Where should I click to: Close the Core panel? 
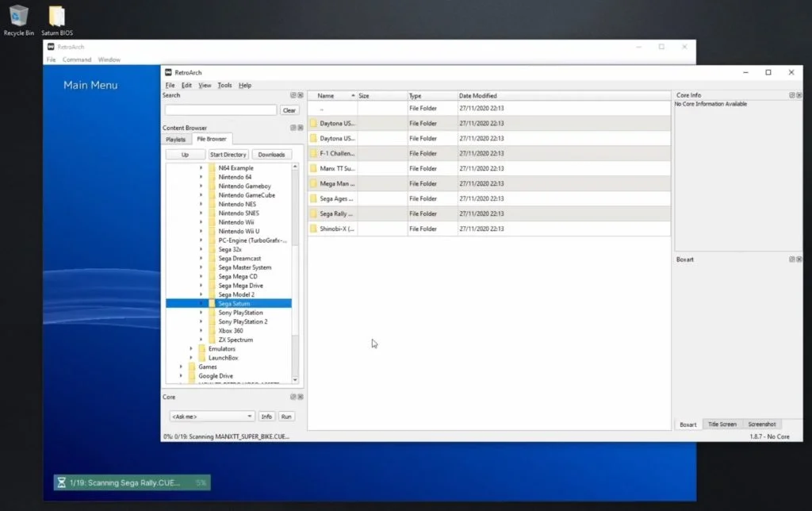pyautogui.click(x=301, y=397)
